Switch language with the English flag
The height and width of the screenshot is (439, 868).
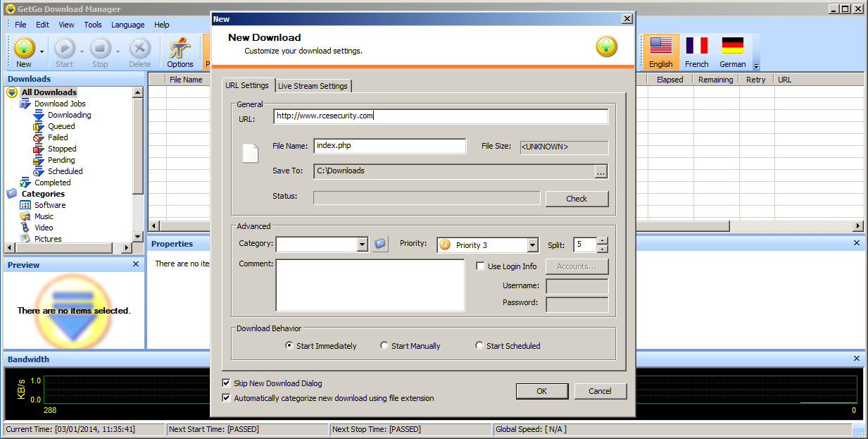pyautogui.click(x=661, y=52)
